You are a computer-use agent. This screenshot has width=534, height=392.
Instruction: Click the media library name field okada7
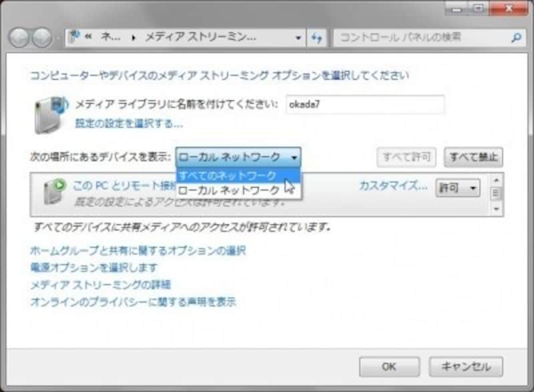(364, 105)
